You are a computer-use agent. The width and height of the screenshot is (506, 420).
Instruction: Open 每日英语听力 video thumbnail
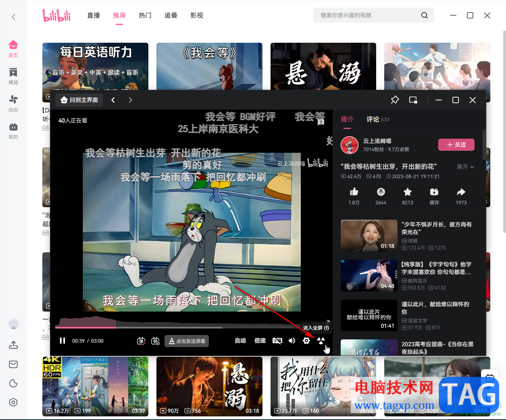coord(95,67)
